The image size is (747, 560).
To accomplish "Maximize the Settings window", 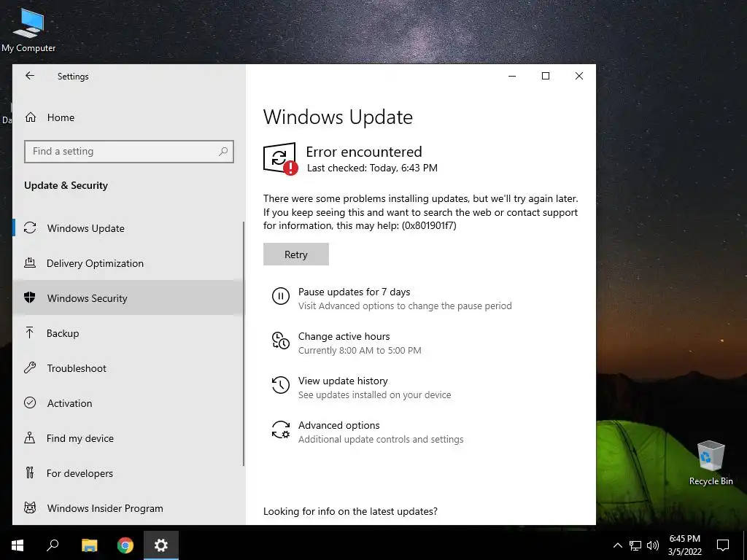I will click(546, 76).
